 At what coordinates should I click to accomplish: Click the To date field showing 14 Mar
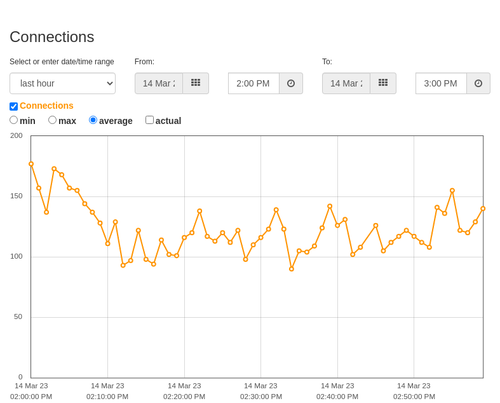[346, 83]
